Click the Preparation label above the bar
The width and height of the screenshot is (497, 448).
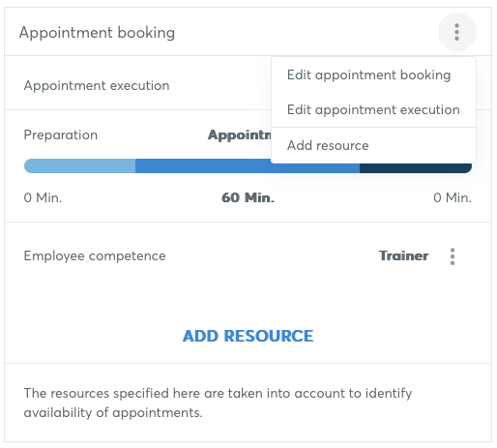(x=61, y=134)
